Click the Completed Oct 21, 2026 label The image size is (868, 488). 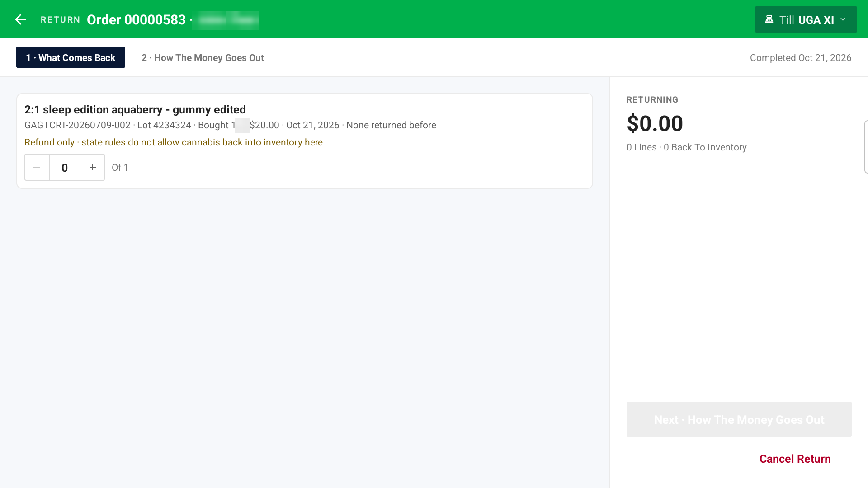[x=800, y=58]
